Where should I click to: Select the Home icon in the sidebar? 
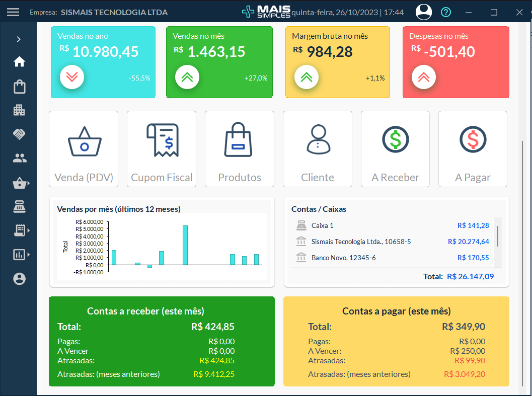[x=19, y=61]
